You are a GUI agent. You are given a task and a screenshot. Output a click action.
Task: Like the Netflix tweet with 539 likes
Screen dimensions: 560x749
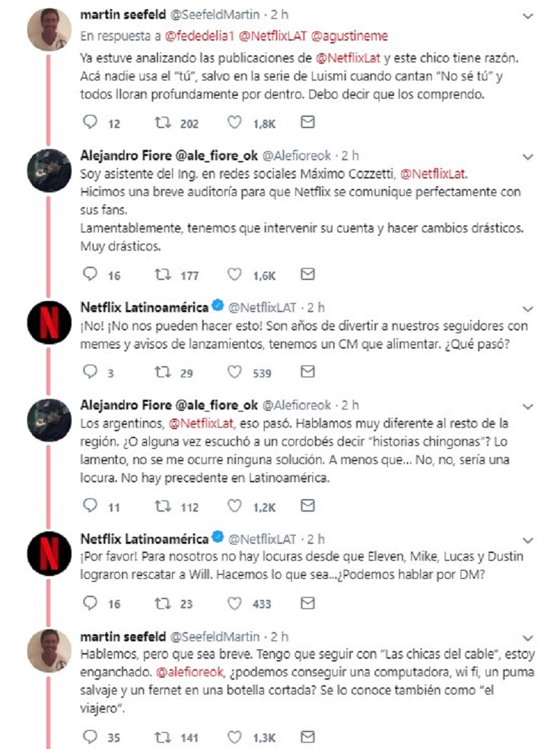click(x=235, y=372)
